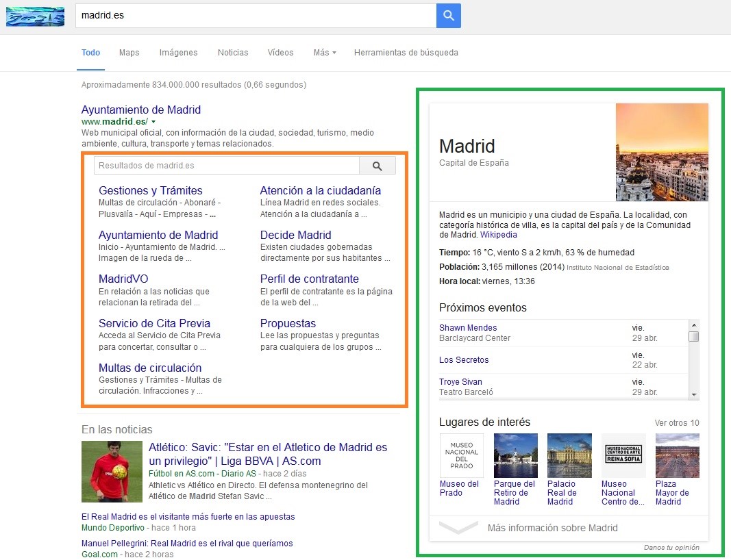
Task: Open the Propuestas sitelink
Action: coord(288,323)
